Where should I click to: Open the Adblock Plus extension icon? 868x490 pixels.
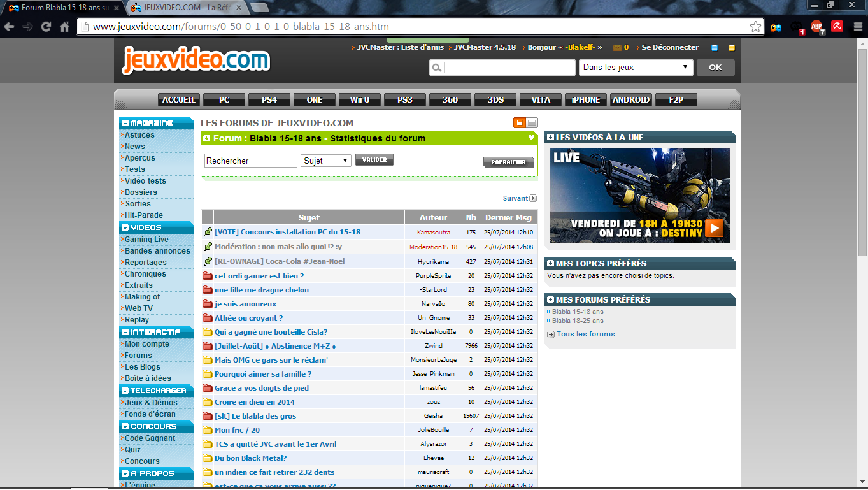pos(816,27)
